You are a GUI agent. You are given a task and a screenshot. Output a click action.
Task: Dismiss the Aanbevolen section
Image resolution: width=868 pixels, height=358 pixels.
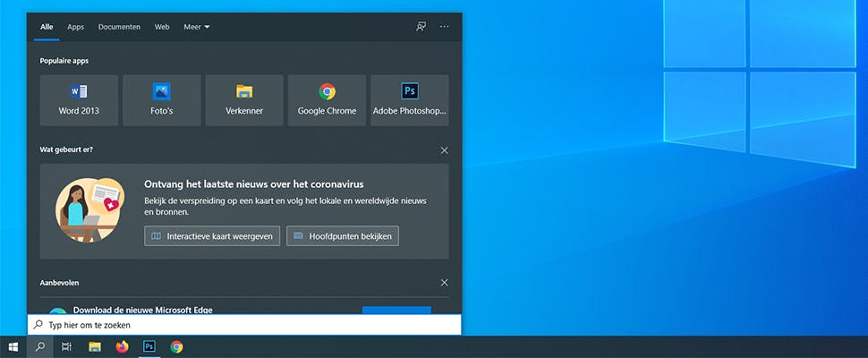(x=445, y=283)
